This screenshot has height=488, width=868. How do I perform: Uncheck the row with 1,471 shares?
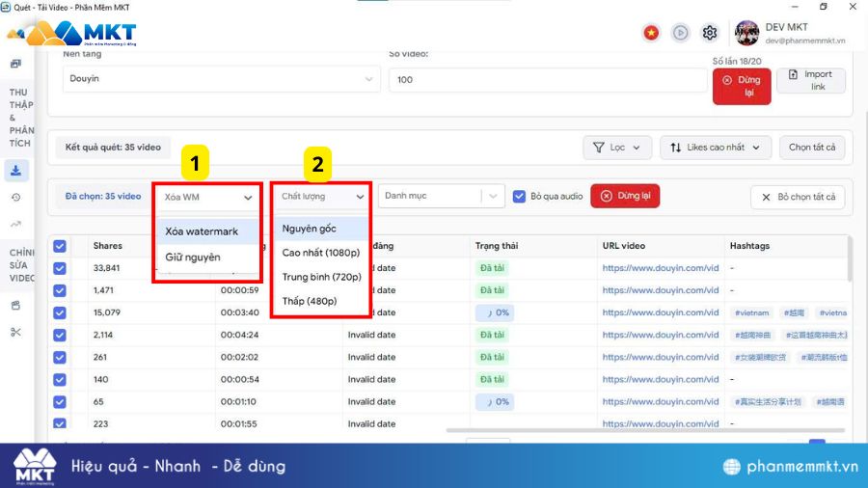(x=60, y=290)
